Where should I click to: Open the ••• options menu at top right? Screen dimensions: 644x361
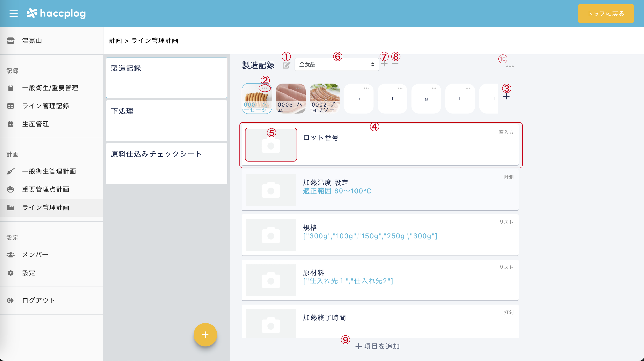click(510, 66)
